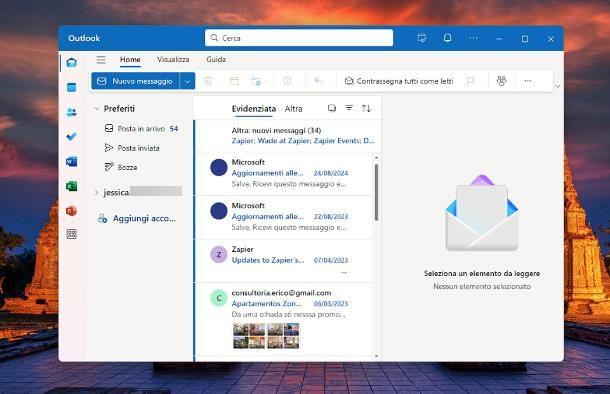Open Posta inviata folder
Image resolution: width=610 pixels, height=394 pixels.
[132, 148]
